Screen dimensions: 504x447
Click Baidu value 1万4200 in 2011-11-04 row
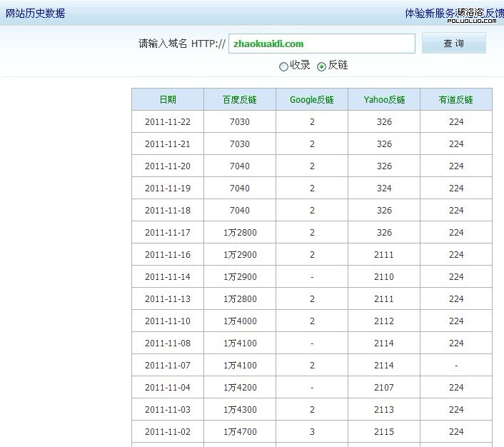point(240,388)
